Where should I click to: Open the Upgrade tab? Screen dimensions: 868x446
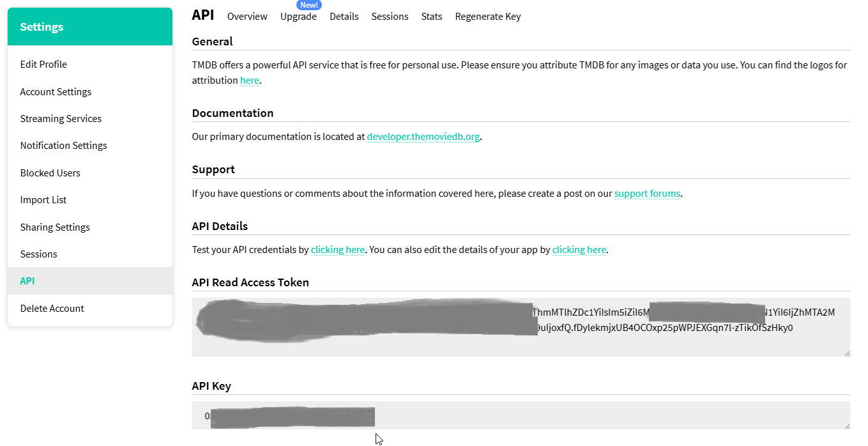[x=298, y=17]
